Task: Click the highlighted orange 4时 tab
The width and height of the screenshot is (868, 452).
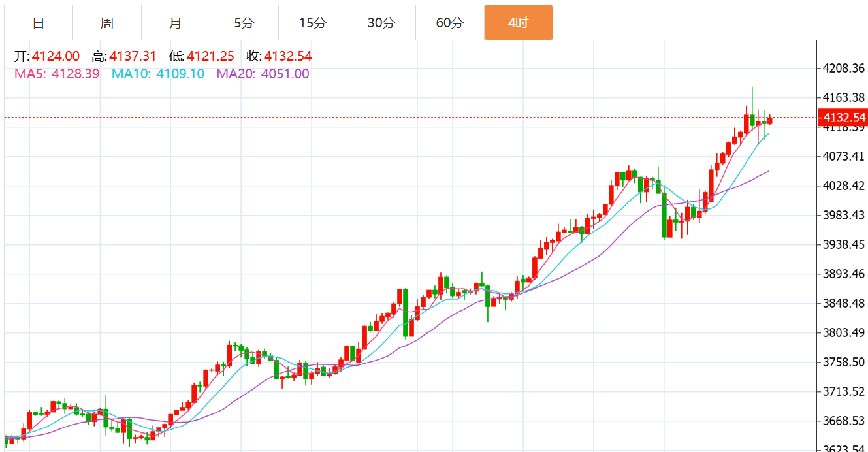Action: pos(518,23)
